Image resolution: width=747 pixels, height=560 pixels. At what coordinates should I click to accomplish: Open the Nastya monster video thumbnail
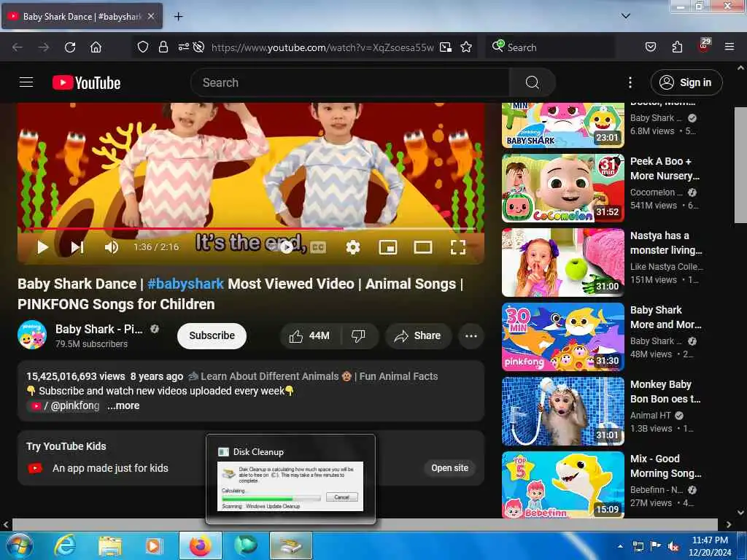[x=563, y=262]
